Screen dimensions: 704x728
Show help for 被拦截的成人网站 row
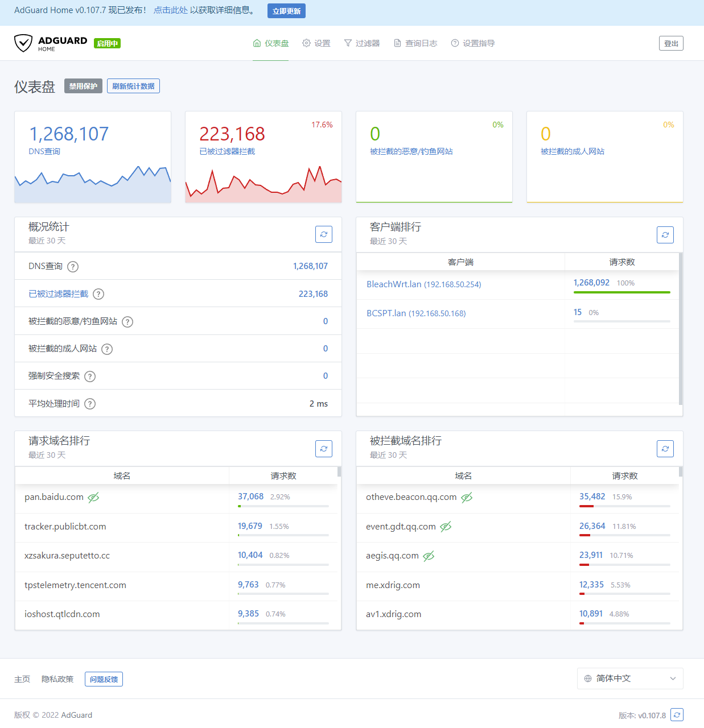[x=107, y=349]
